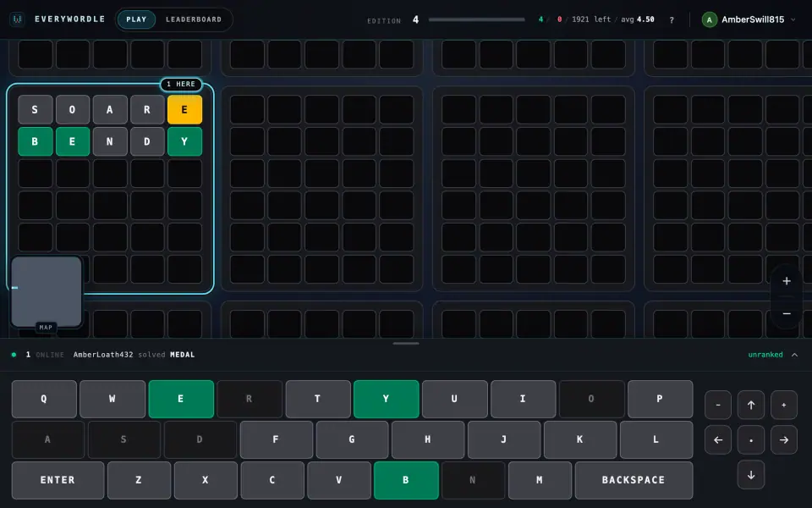Expand the unranked panel chevron
Image resolution: width=812 pixels, height=508 pixels.
794,355
